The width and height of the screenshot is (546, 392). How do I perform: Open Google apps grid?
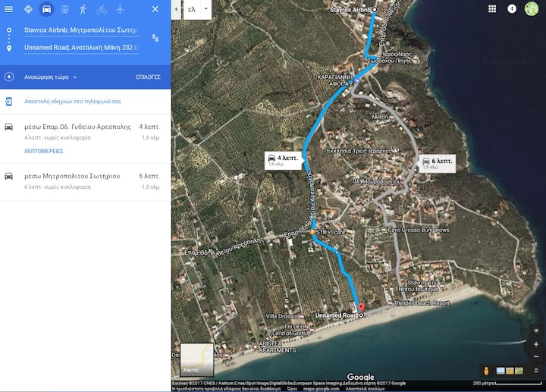pyautogui.click(x=492, y=9)
